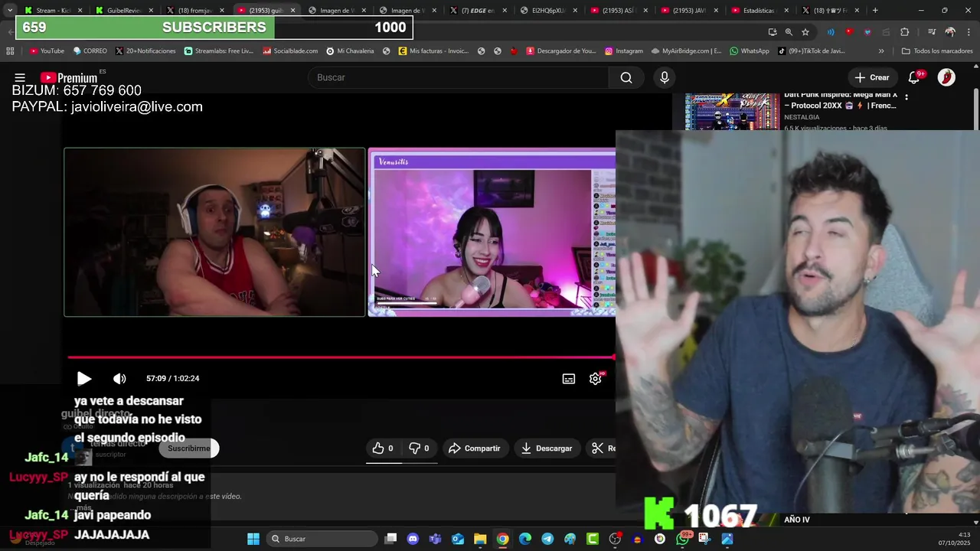Open the three-dot menu for Daft Punk video
The width and height of the screenshot is (980, 551).
coord(906,97)
